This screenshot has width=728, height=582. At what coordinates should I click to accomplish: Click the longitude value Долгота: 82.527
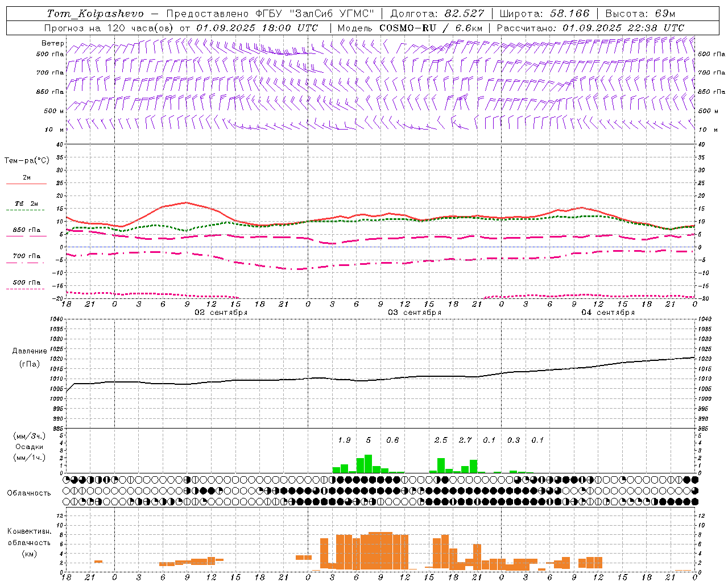[437, 14]
